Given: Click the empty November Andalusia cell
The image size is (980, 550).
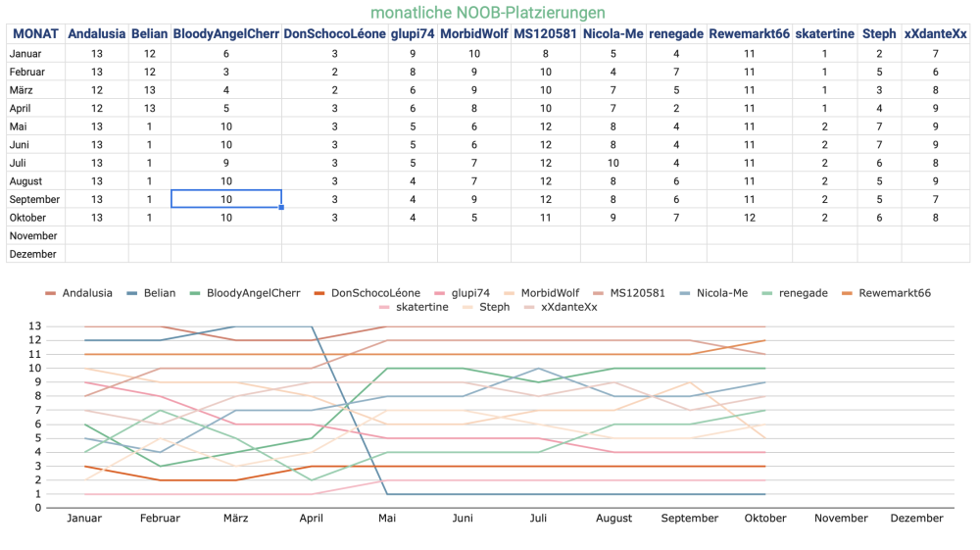Looking at the screenshot, I should 97,235.
